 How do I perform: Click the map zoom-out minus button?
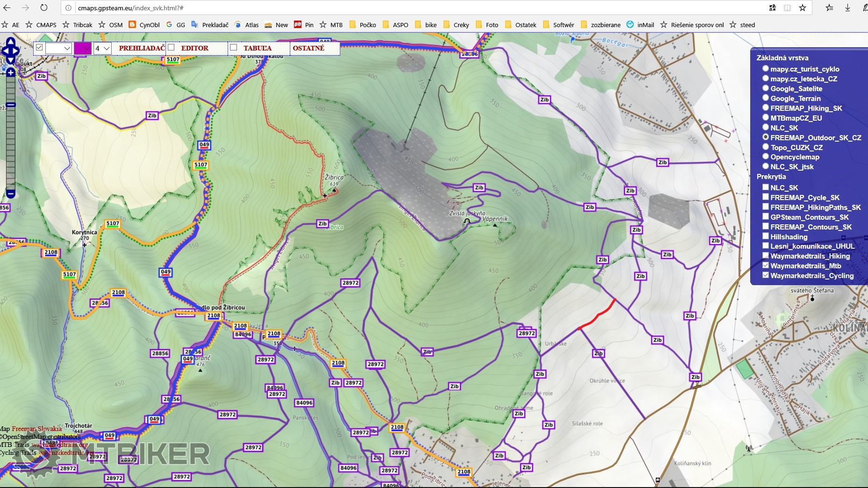(10, 193)
